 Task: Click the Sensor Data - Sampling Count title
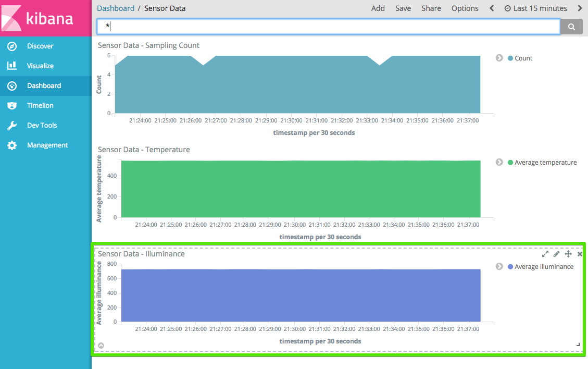[148, 45]
